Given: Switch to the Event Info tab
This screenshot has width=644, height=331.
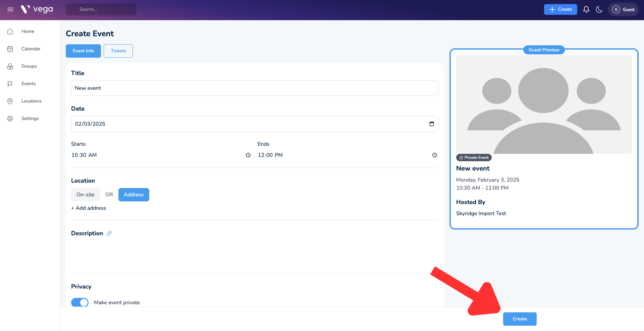Looking at the screenshot, I should click(x=83, y=51).
